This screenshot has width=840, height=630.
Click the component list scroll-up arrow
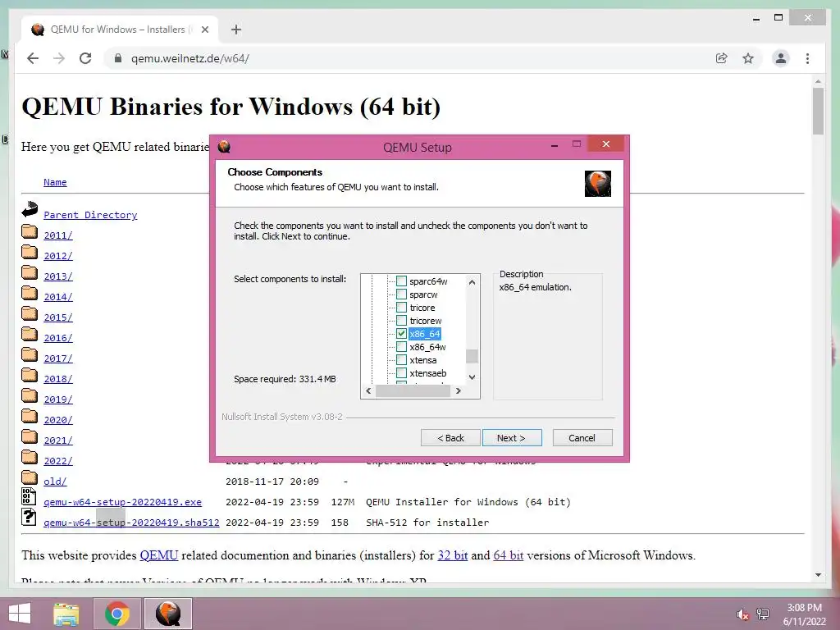(x=472, y=282)
